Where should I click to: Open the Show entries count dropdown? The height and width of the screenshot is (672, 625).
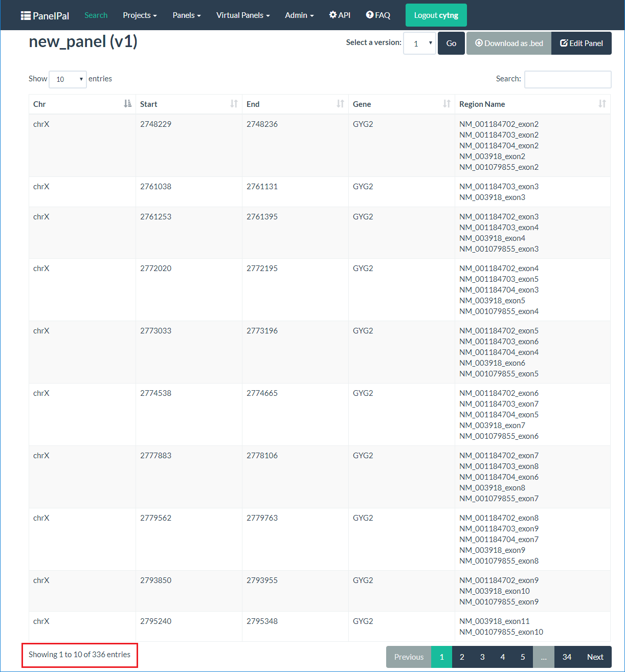tap(68, 79)
